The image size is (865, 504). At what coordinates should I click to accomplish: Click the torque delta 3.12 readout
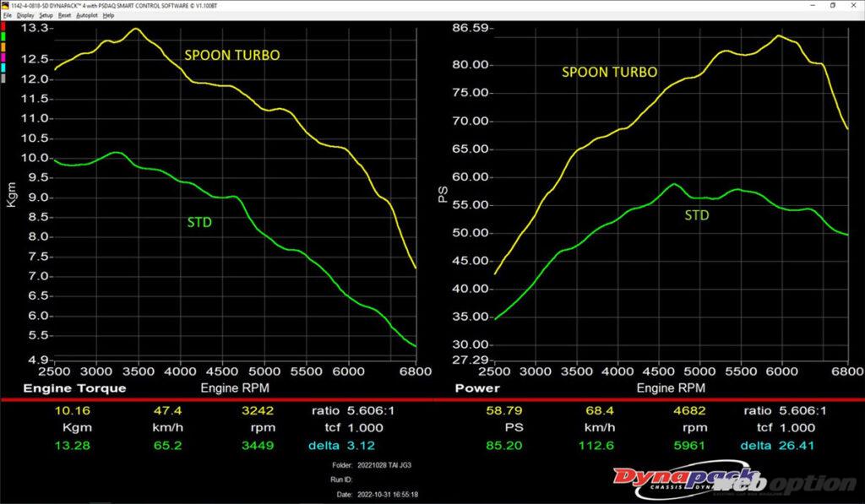tap(342, 446)
